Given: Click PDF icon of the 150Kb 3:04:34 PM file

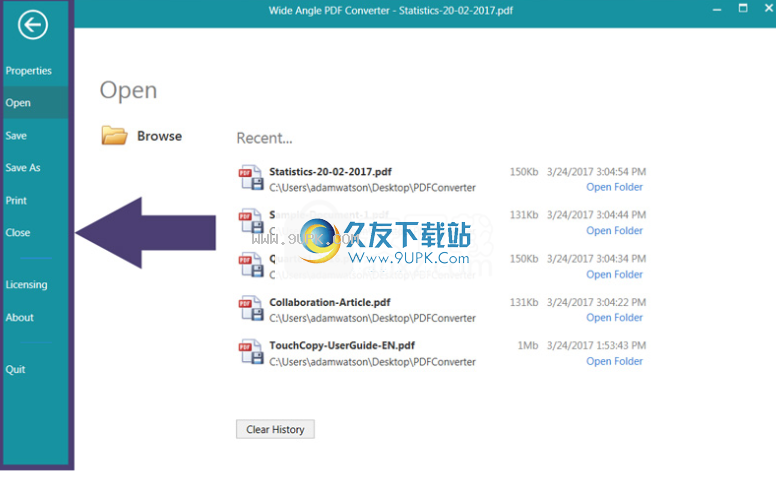Looking at the screenshot, I should point(251,264).
